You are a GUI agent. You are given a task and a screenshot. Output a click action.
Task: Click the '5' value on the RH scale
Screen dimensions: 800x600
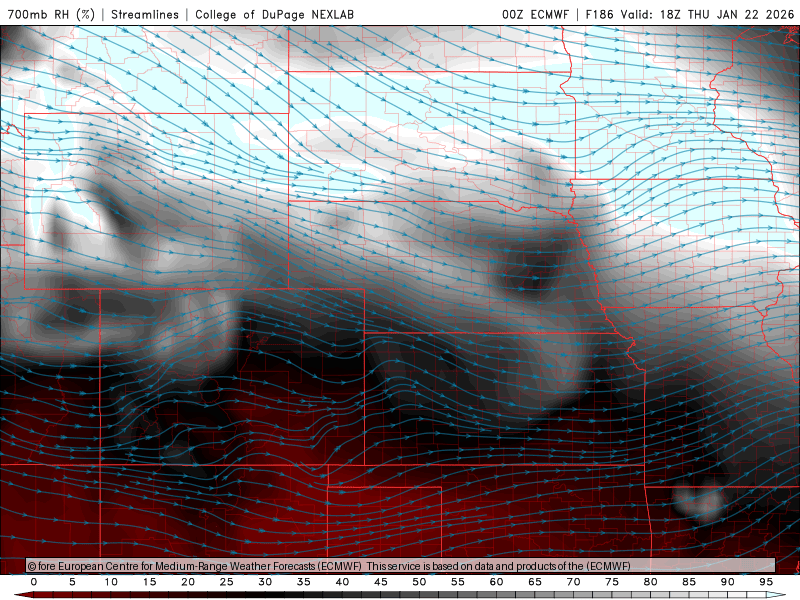[x=72, y=582]
